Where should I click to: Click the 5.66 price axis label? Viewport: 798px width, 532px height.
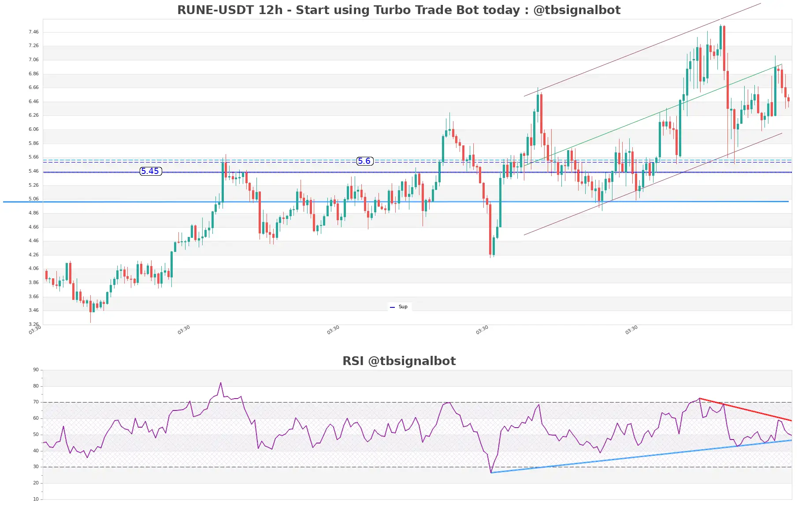(x=33, y=157)
